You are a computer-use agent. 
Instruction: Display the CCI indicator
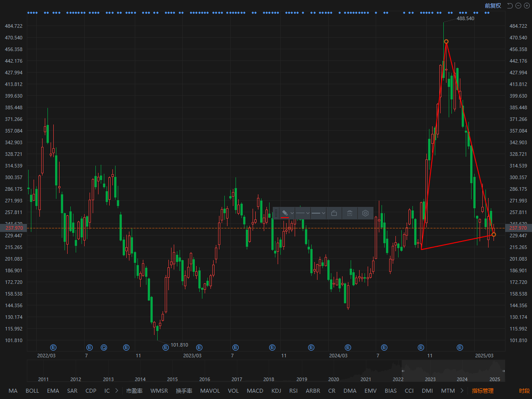point(409,391)
